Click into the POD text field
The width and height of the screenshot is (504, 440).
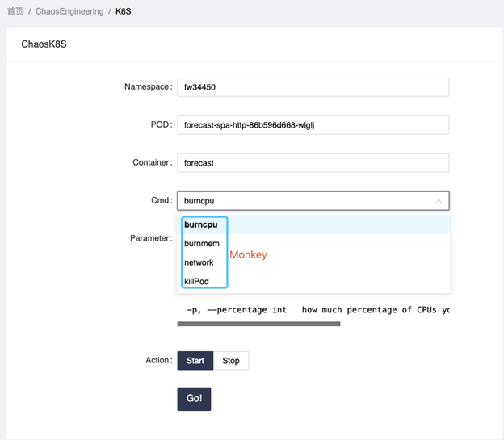point(313,124)
